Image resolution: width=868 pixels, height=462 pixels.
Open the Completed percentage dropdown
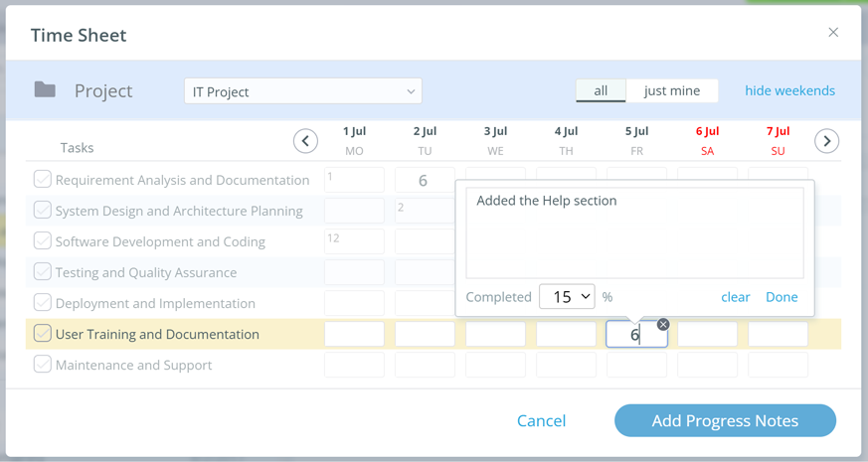tap(567, 296)
